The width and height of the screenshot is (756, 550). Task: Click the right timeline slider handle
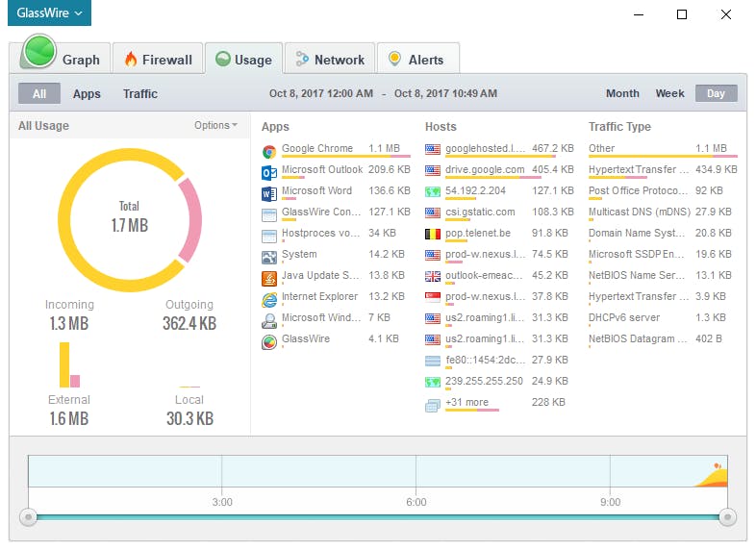point(727,517)
